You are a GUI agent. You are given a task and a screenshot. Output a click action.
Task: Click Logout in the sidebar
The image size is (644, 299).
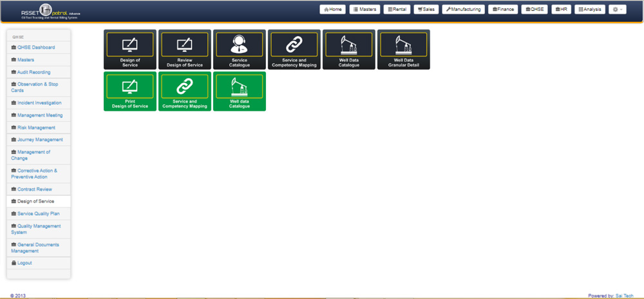[24, 263]
